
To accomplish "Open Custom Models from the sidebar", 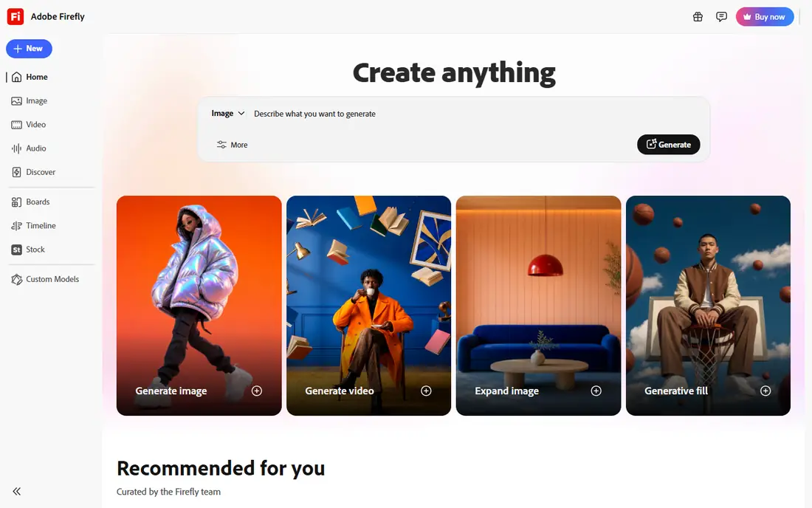I will click(52, 279).
